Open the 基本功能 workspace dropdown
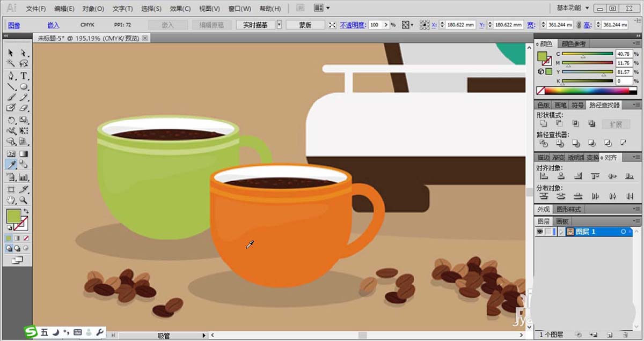The width and height of the screenshot is (644, 341). [x=573, y=8]
